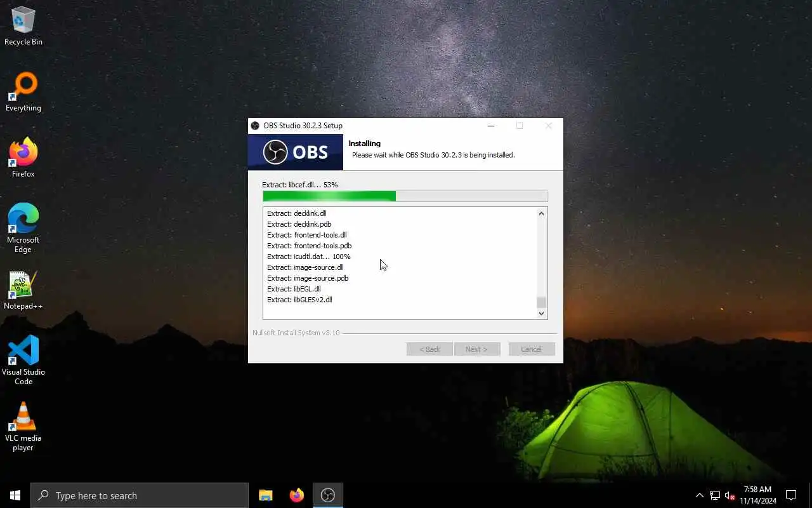Open the muted volume tray icon

[x=730, y=495]
